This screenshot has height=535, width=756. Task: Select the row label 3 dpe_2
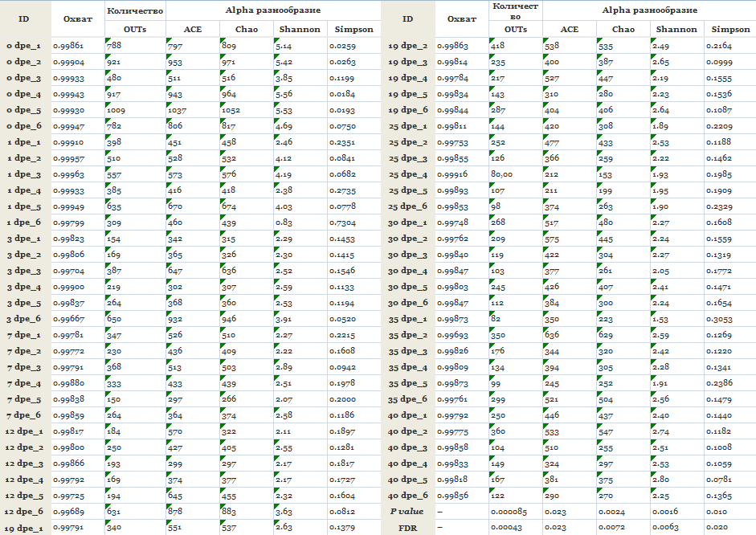(x=23, y=255)
